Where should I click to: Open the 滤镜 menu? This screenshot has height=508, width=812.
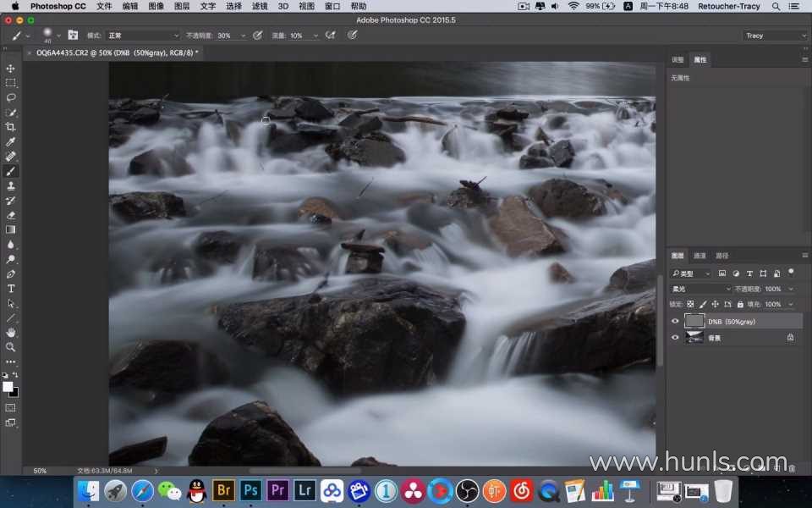tap(260, 6)
